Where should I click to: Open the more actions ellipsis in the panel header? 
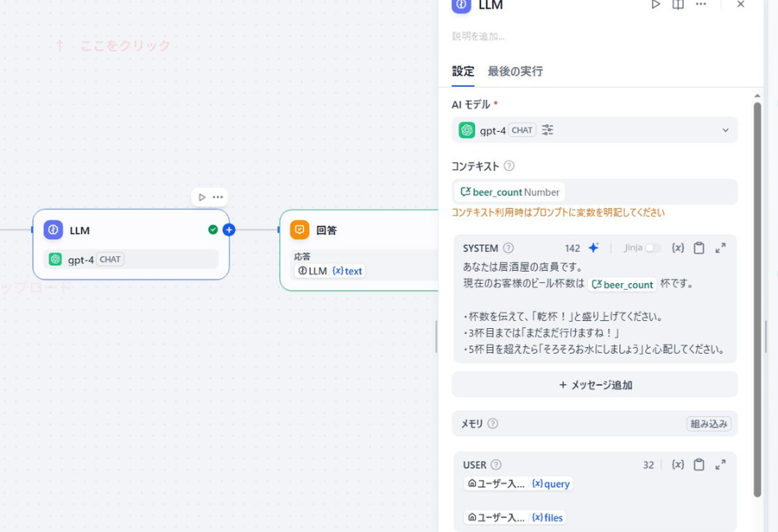pos(700,5)
